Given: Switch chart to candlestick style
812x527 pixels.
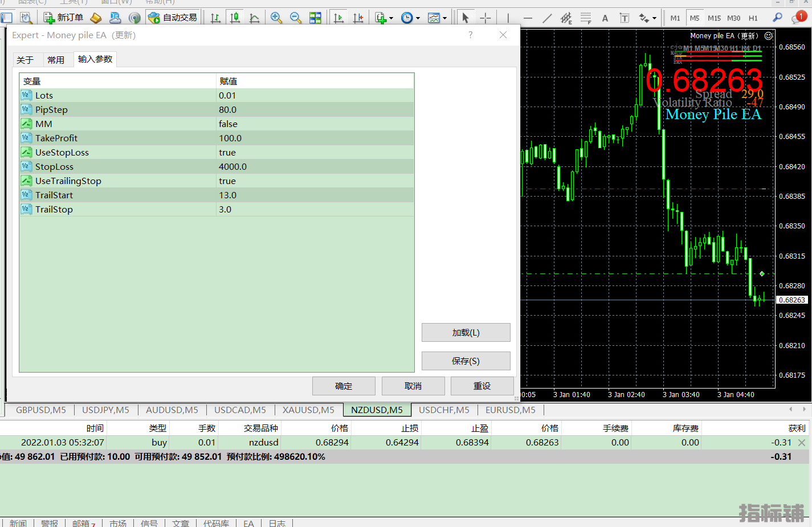Looking at the screenshot, I should tap(235, 18).
